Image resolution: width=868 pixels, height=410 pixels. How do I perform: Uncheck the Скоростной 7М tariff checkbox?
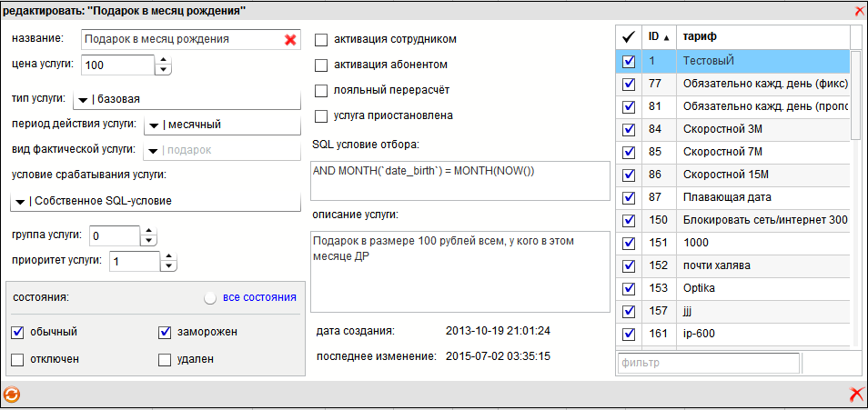click(628, 152)
